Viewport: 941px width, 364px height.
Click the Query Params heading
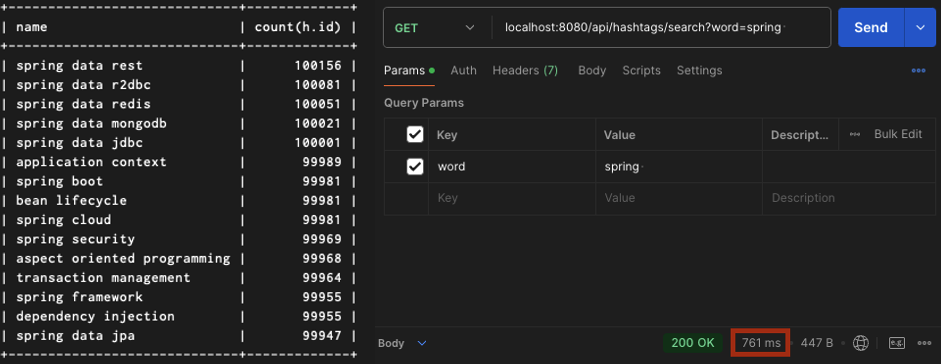tap(424, 103)
